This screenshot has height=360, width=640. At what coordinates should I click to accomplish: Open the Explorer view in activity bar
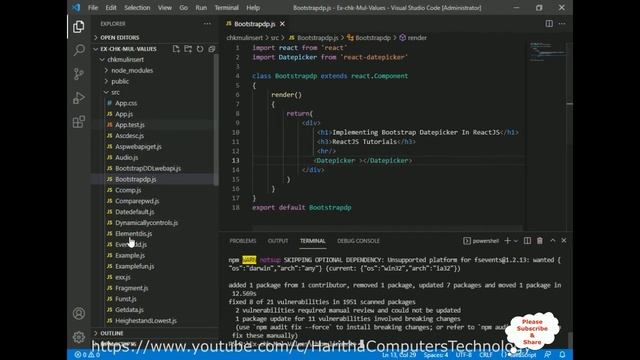pos(79,27)
